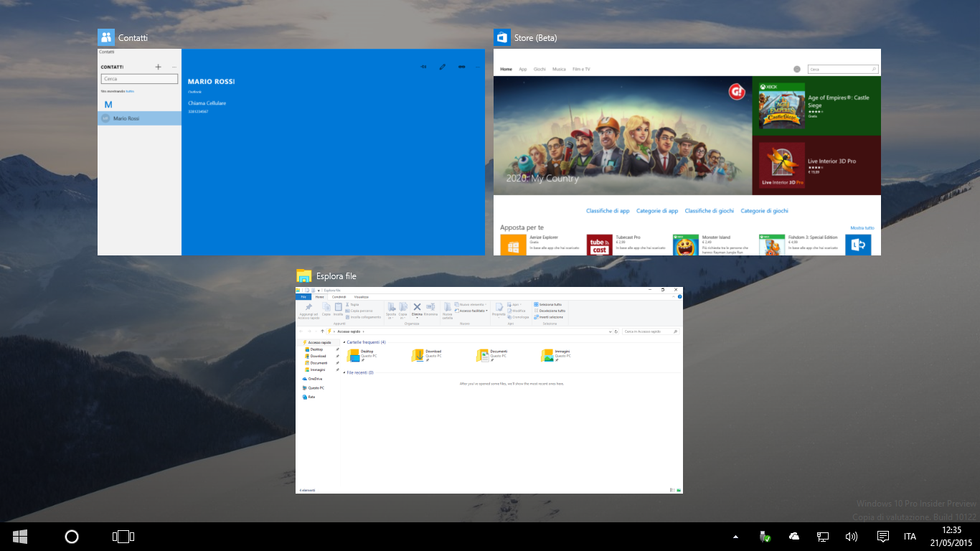Open Download folder in Cartelle frequenti
The image size is (980, 551).
pos(428,355)
